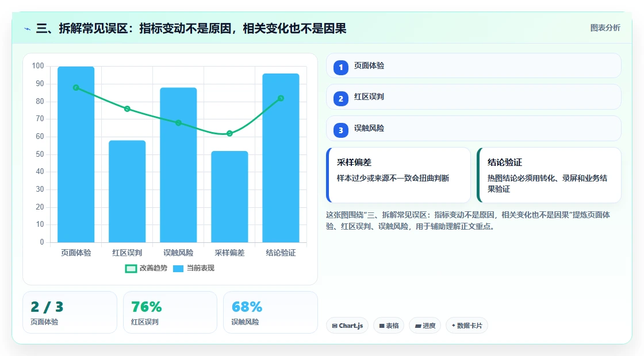Click the trend line point above 误触风险
644x356 pixels.
178,123
